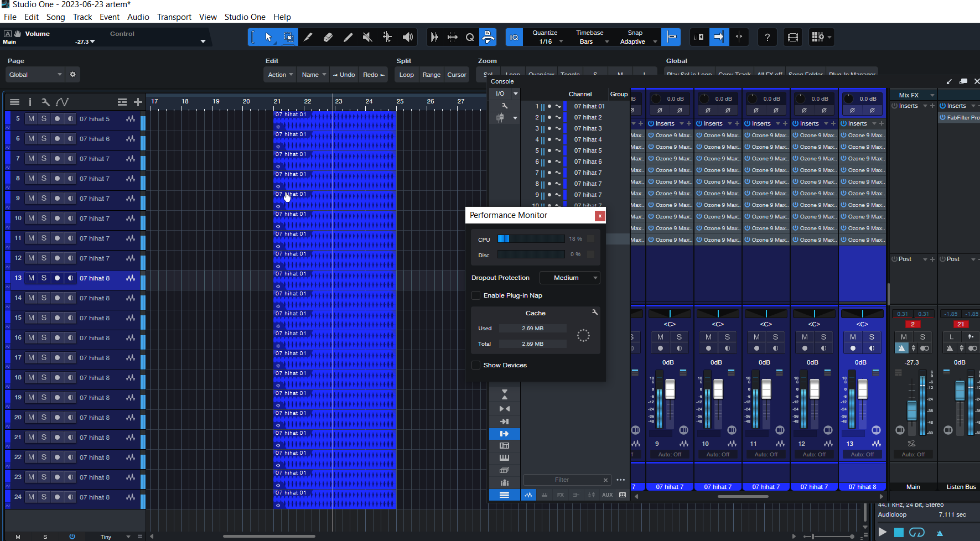This screenshot has height=541, width=980.
Task: Open the Inspector info icon
Action: 30,102
